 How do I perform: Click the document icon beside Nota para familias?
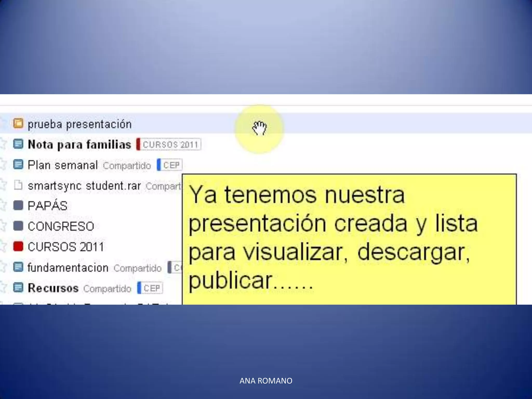18,144
